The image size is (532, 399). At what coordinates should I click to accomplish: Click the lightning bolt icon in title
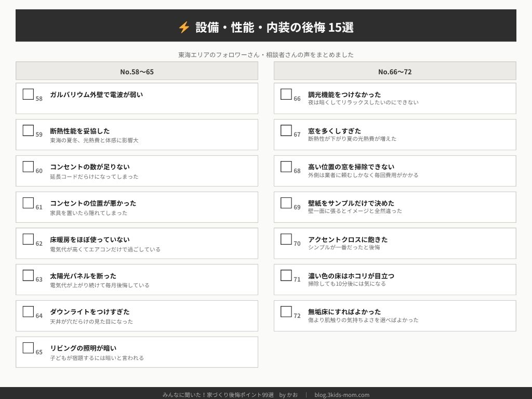click(x=184, y=27)
